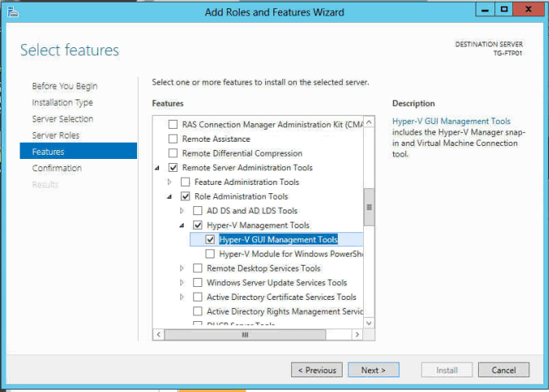Screen dimensions: 549x392
Task: Click the features list down arrow
Action: click(369, 323)
